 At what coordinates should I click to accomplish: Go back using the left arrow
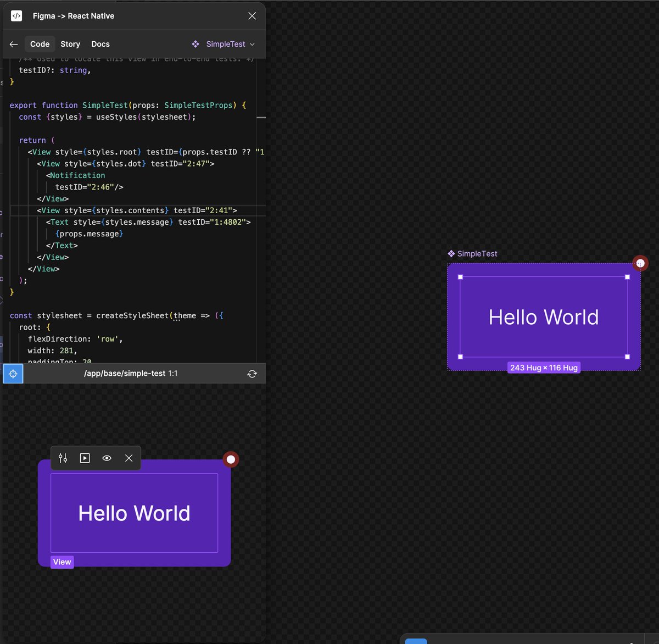pos(14,44)
